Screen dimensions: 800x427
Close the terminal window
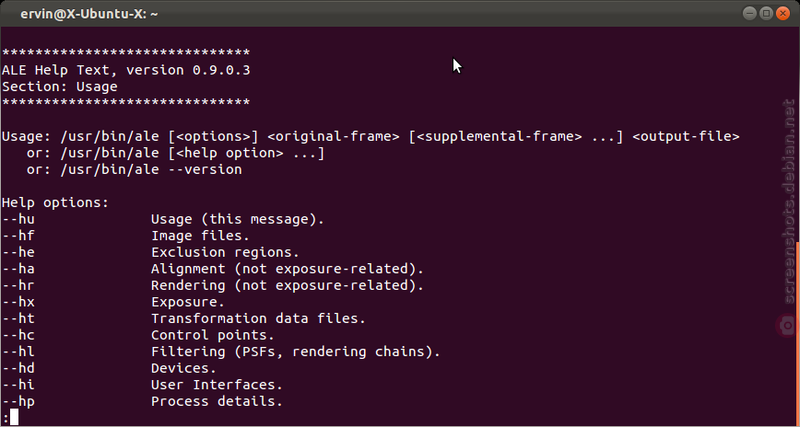click(783, 14)
